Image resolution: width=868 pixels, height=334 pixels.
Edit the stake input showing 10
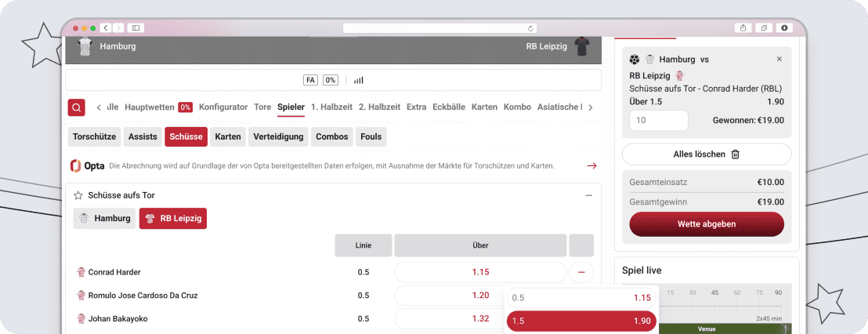pos(659,120)
